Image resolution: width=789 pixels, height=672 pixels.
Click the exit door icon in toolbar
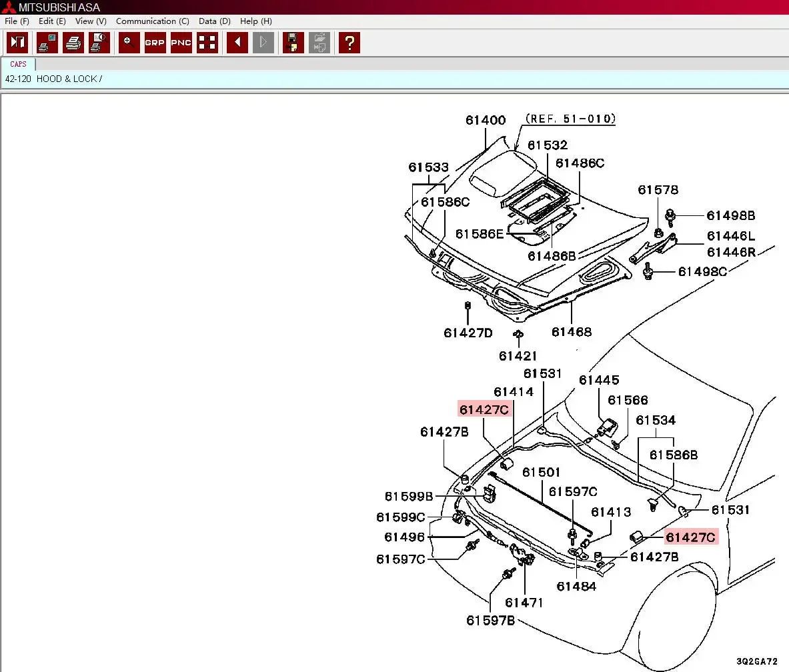click(17, 43)
